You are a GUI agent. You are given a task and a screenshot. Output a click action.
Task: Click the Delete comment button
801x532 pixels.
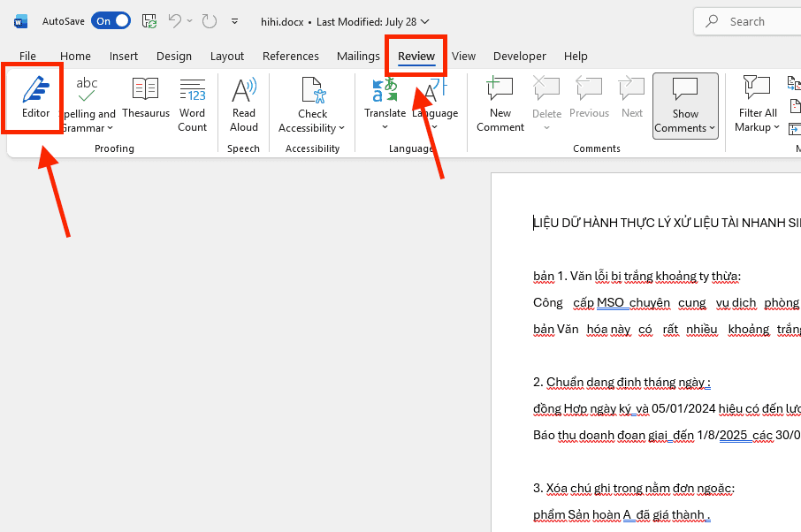[546, 97]
